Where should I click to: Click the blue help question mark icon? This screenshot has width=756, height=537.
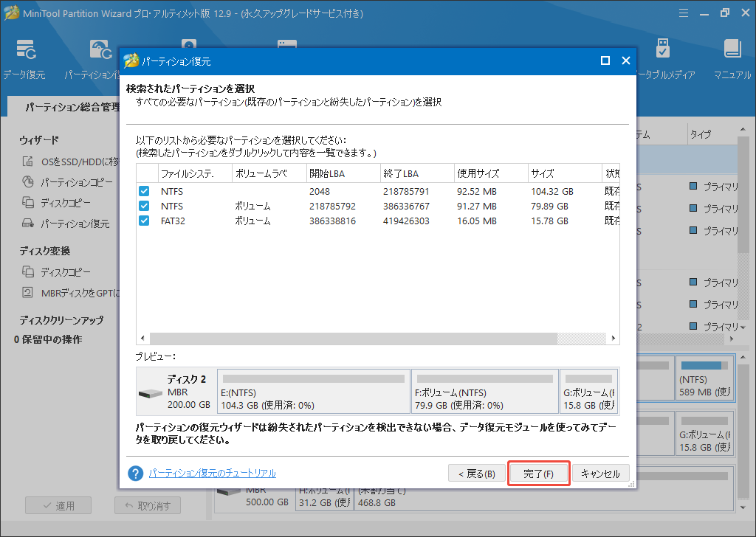(x=136, y=473)
